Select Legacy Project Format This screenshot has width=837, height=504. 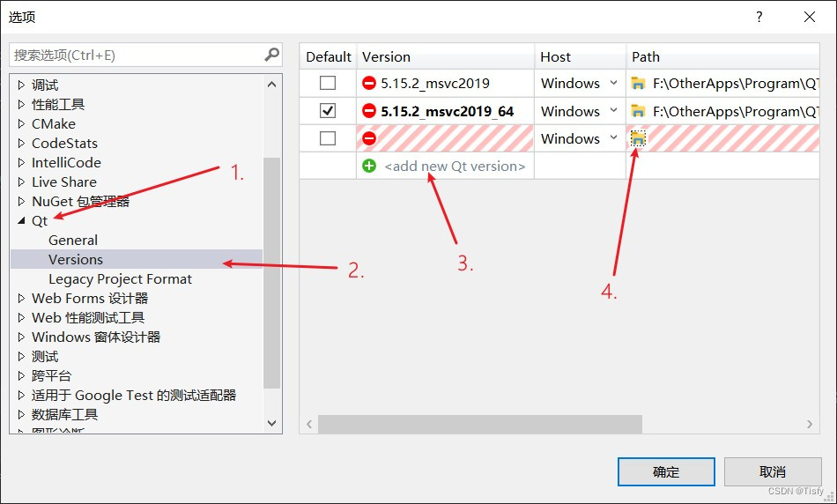pyautogui.click(x=120, y=278)
